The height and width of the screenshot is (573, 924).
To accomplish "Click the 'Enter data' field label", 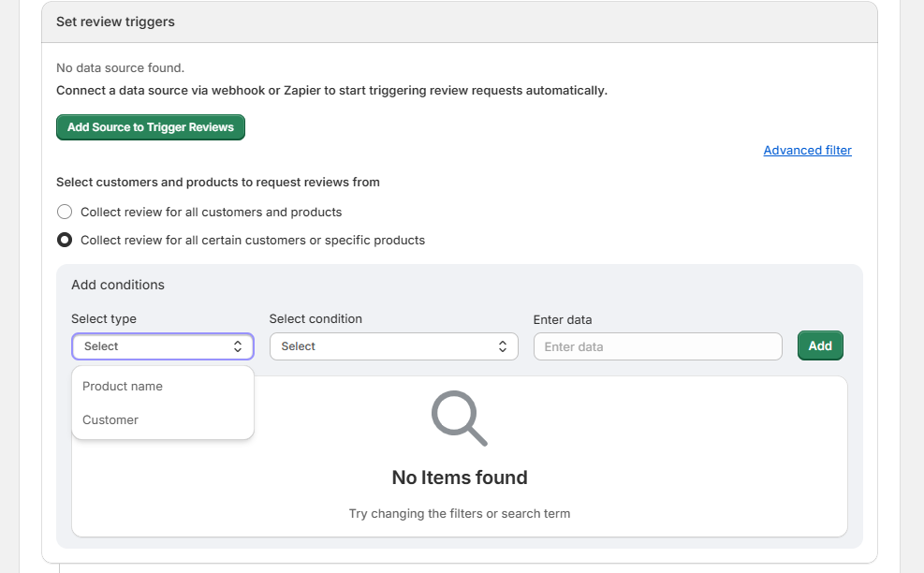I will 563,319.
